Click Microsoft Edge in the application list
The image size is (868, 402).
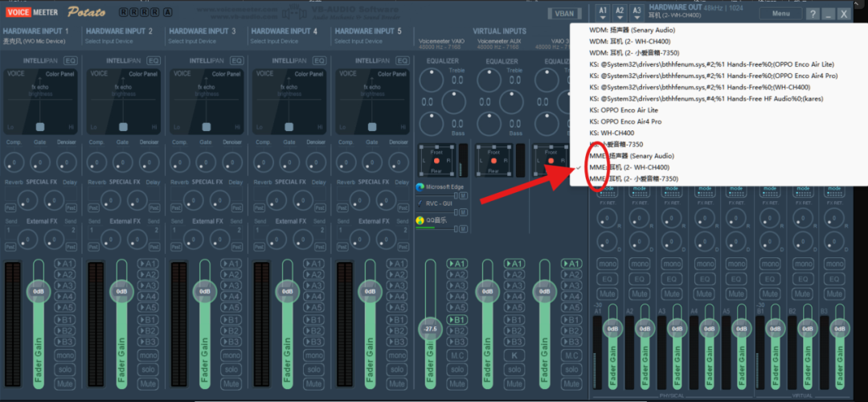(444, 187)
